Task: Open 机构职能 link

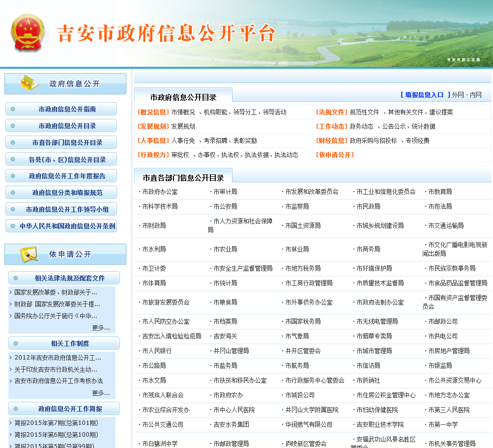Action: (215, 112)
